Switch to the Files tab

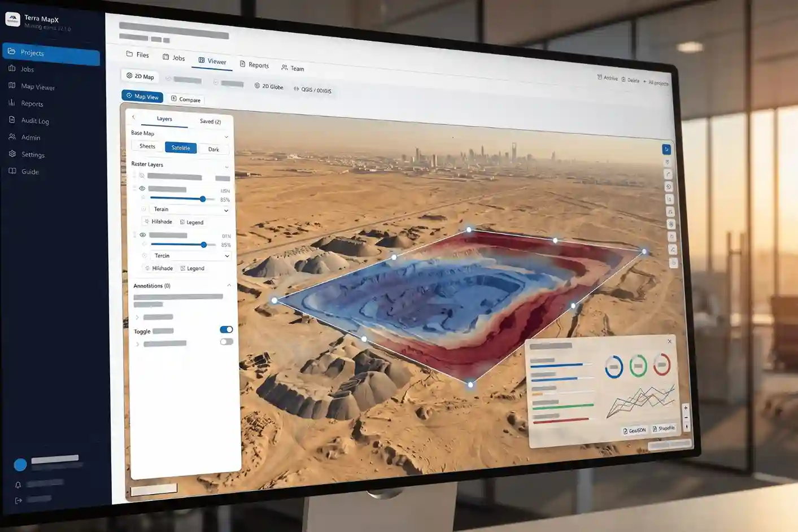pos(138,55)
